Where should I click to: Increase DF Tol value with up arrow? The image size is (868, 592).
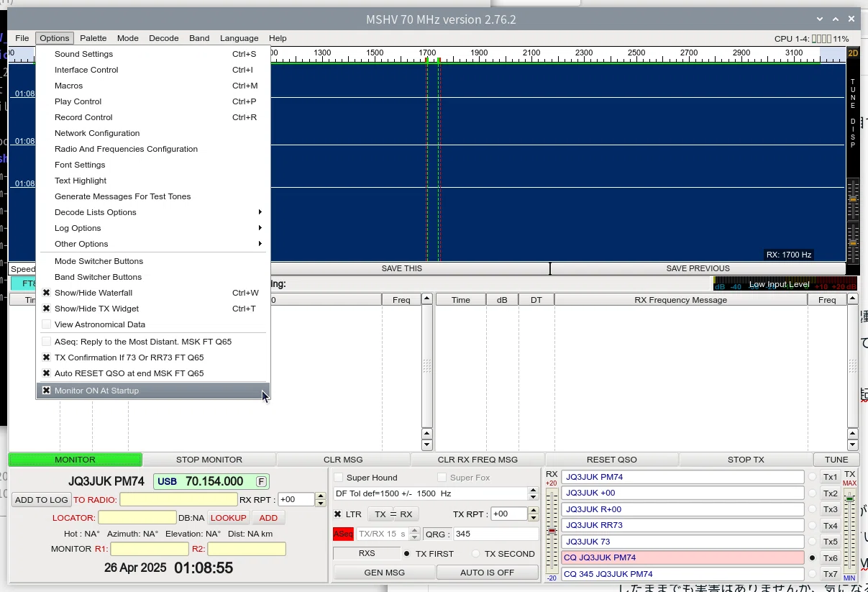[x=533, y=491]
